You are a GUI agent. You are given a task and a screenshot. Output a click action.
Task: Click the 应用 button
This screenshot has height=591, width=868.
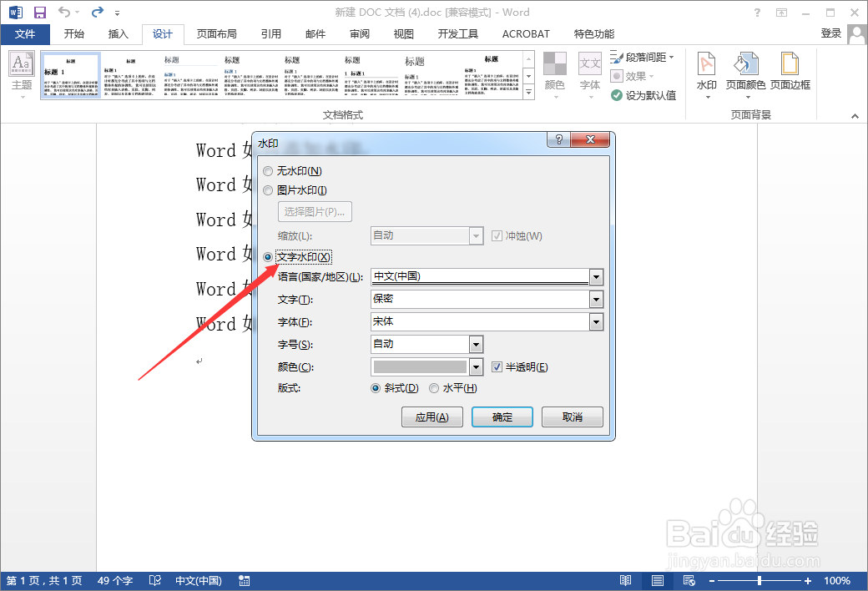tap(432, 417)
